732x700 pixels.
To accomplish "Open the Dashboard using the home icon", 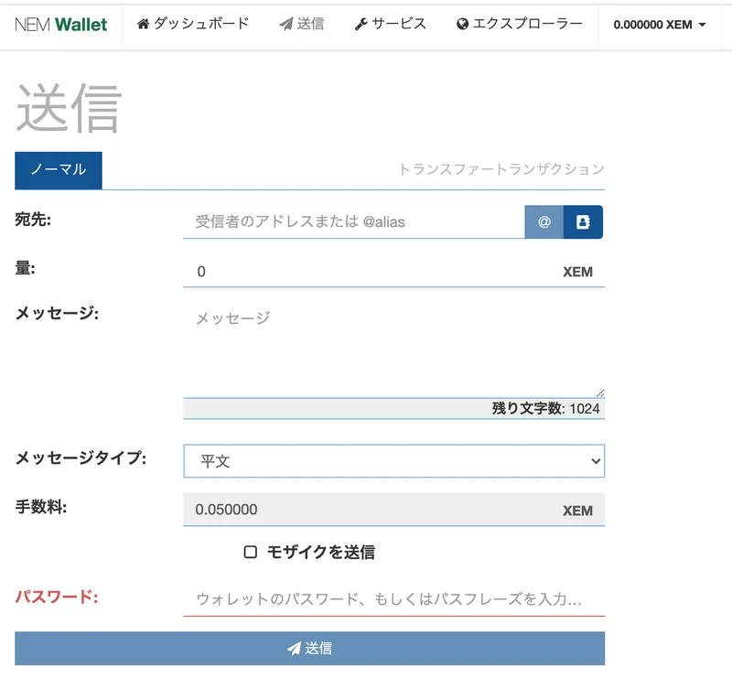I will pos(144,25).
